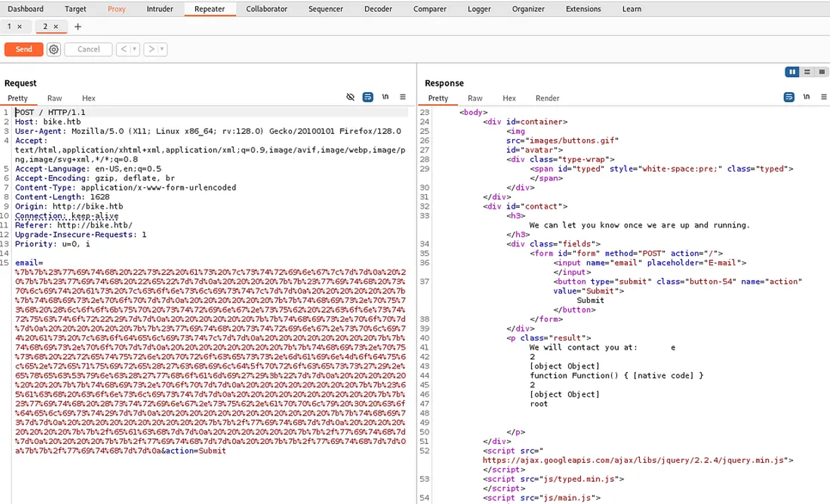Select Repeater request tab 2
Screen dimensions: 830x504
click(45, 26)
